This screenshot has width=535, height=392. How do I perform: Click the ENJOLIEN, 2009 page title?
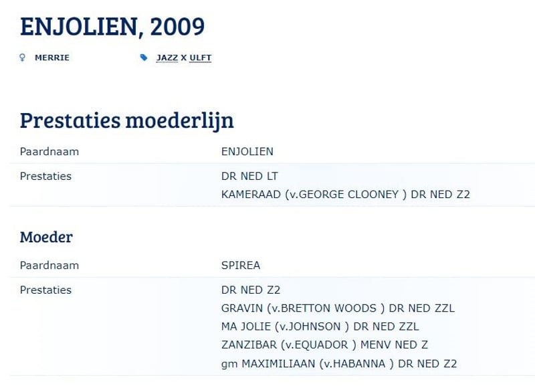tap(112, 27)
